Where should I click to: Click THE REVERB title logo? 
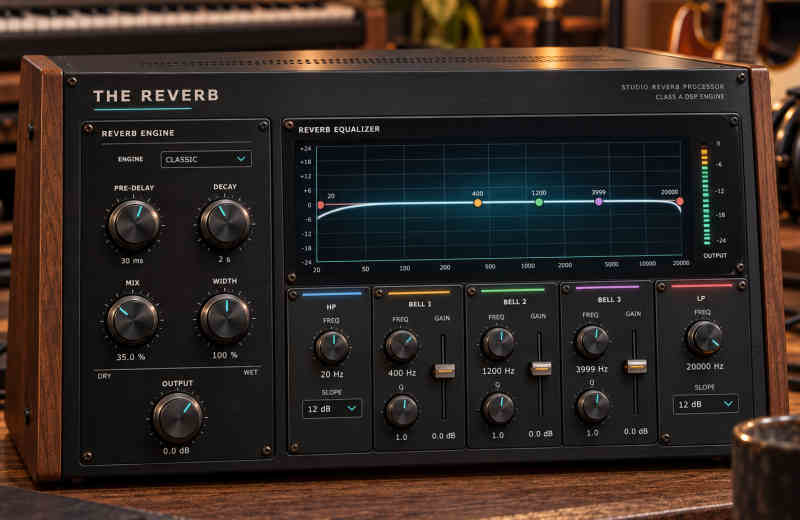[x=156, y=96]
